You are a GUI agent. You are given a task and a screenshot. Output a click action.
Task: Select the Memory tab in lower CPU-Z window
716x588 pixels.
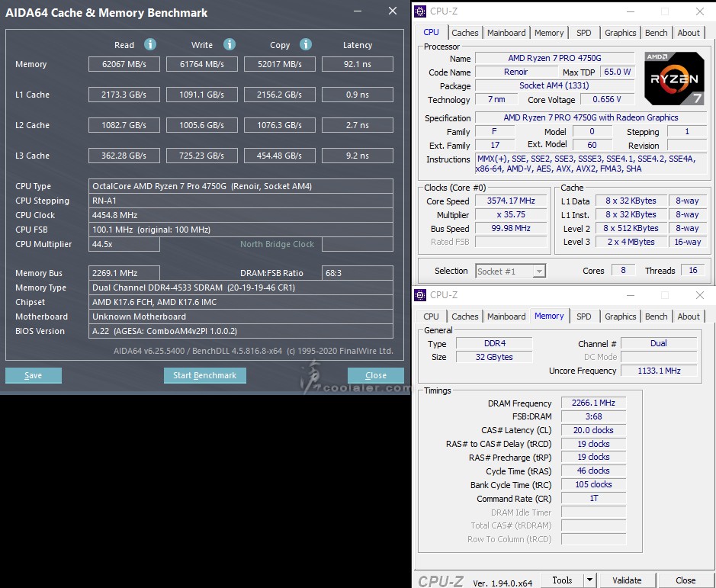coord(549,316)
